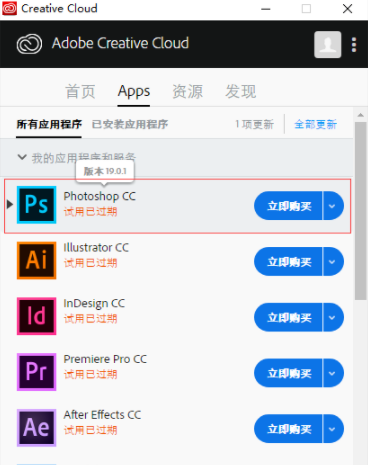This screenshot has height=465, width=368.
Task: Switch to the 资源 tab
Action: click(187, 91)
